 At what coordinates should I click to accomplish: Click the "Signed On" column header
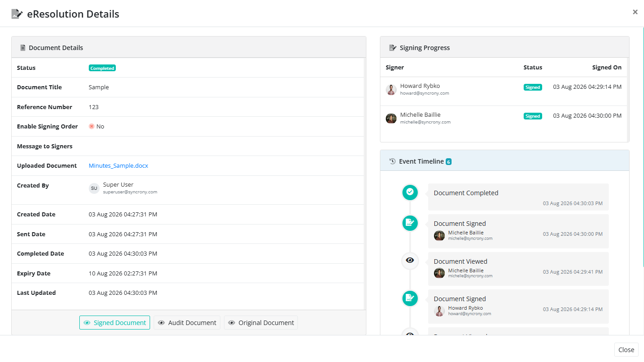[x=607, y=68]
